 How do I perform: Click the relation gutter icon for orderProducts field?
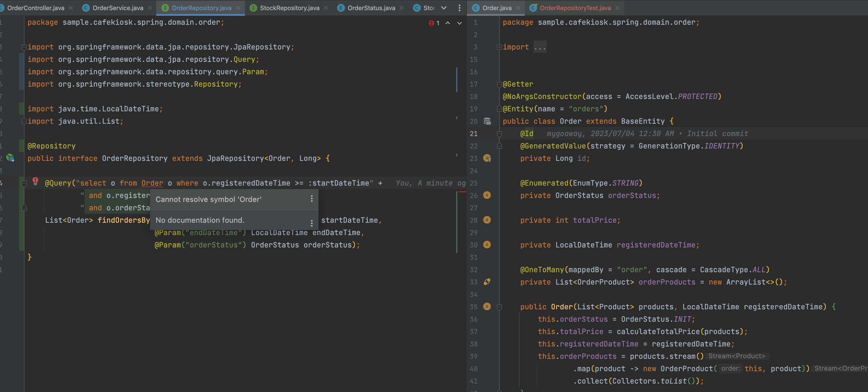(487, 282)
